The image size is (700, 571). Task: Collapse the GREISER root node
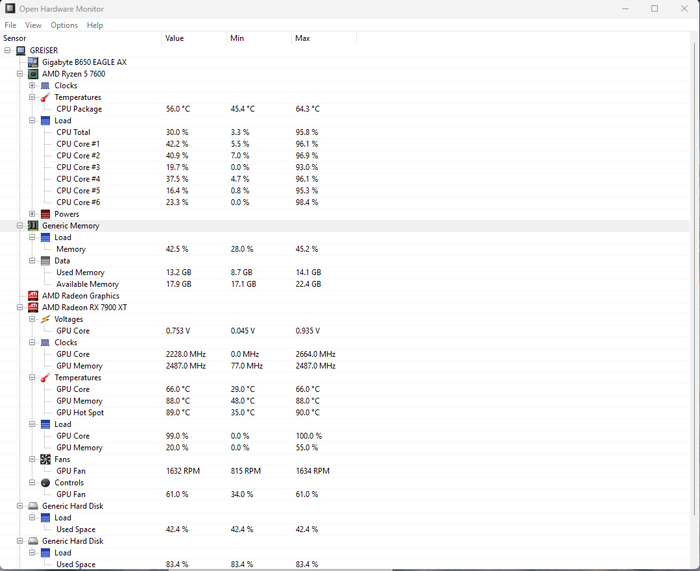(8, 50)
